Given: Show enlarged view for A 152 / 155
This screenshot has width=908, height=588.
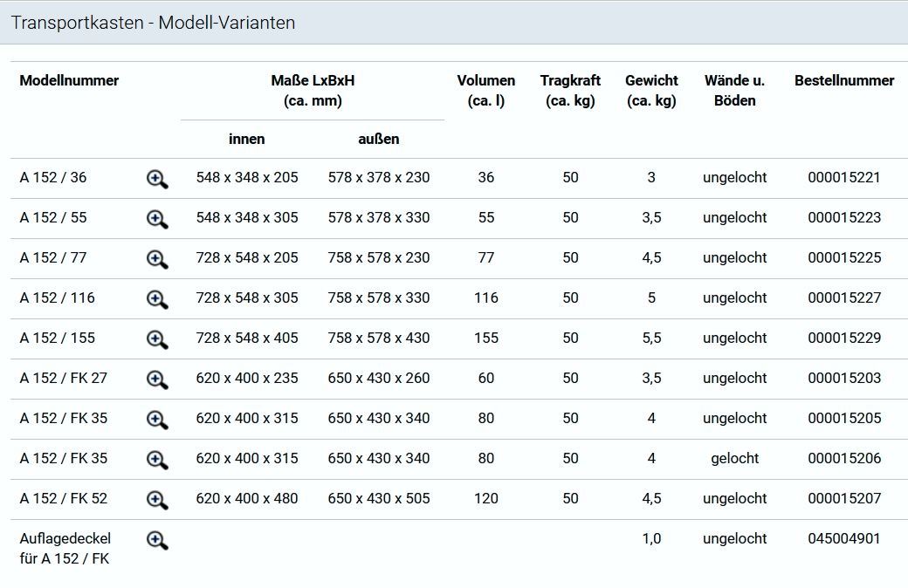Looking at the screenshot, I should point(157,339).
